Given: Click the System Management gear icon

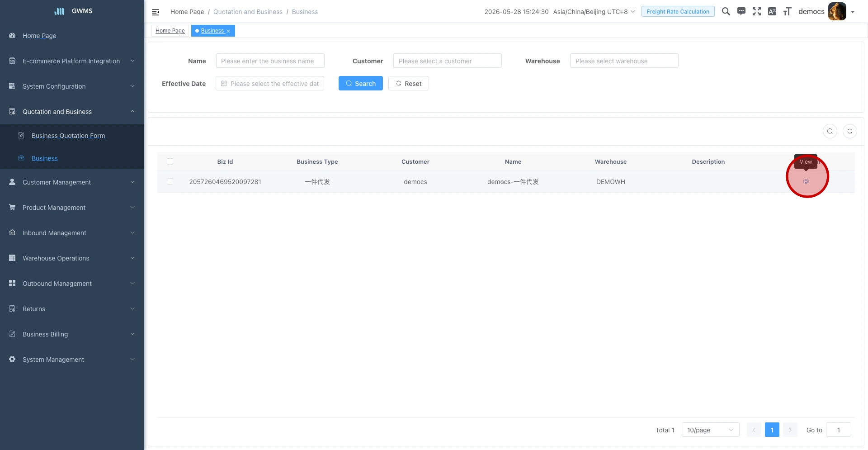Looking at the screenshot, I should [12, 359].
